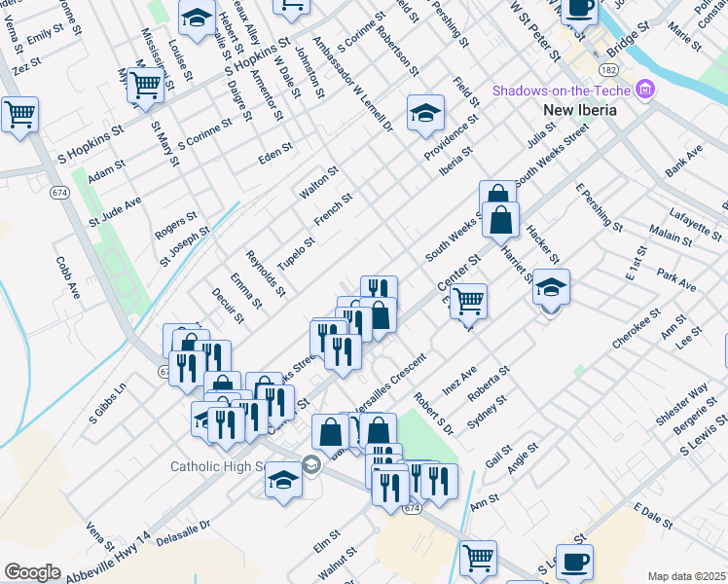Select the Catholic High School label
The height and width of the screenshot is (584, 728).
click(x=218, y=466)
